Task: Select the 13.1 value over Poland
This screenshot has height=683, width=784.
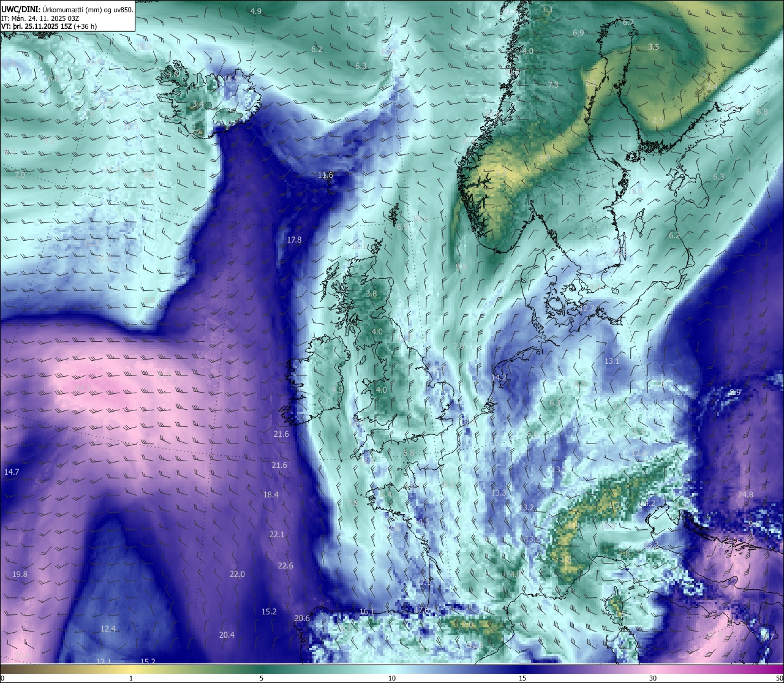Action: tap(612, 361)
